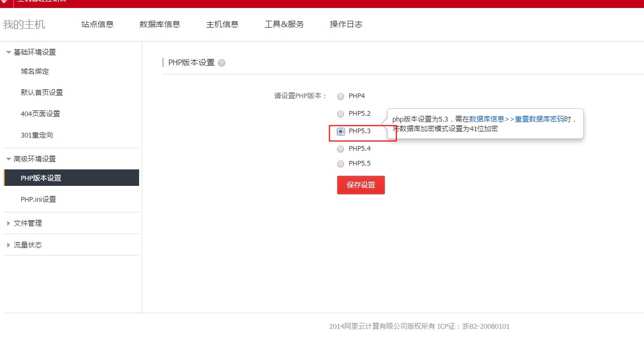Pick the PHP5.5 radio button
This screenshot has height=342, width=644.
pyautogui.click(x=341, y=164)
